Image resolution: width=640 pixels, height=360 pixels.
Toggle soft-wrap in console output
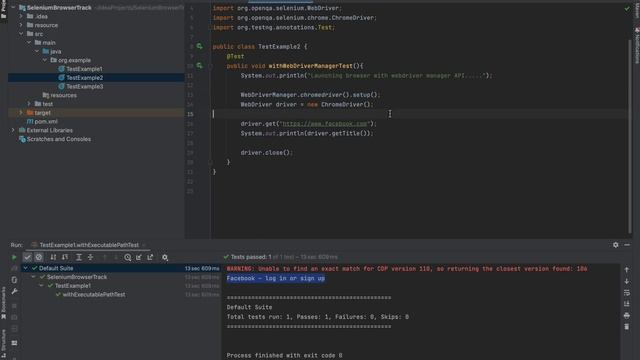tap(627, 293)
